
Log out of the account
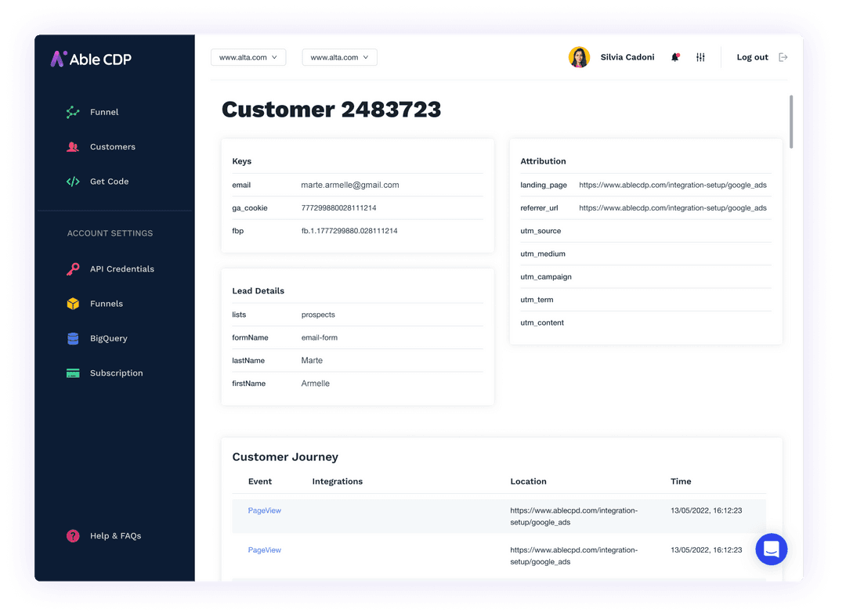(752, 56)
